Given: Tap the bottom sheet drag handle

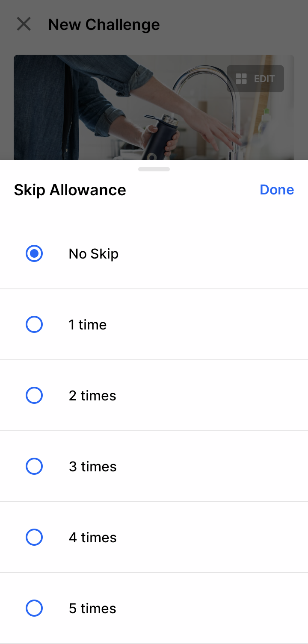Looking at the screenshot, I should pos(154,169).
